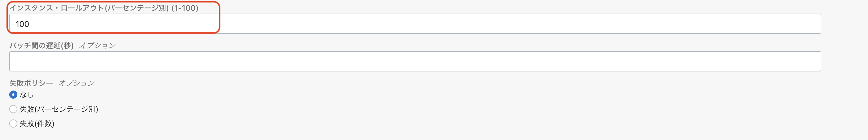Select the 失敗(件数) radio button
The image size is (868, 140).
click(13, 124)
